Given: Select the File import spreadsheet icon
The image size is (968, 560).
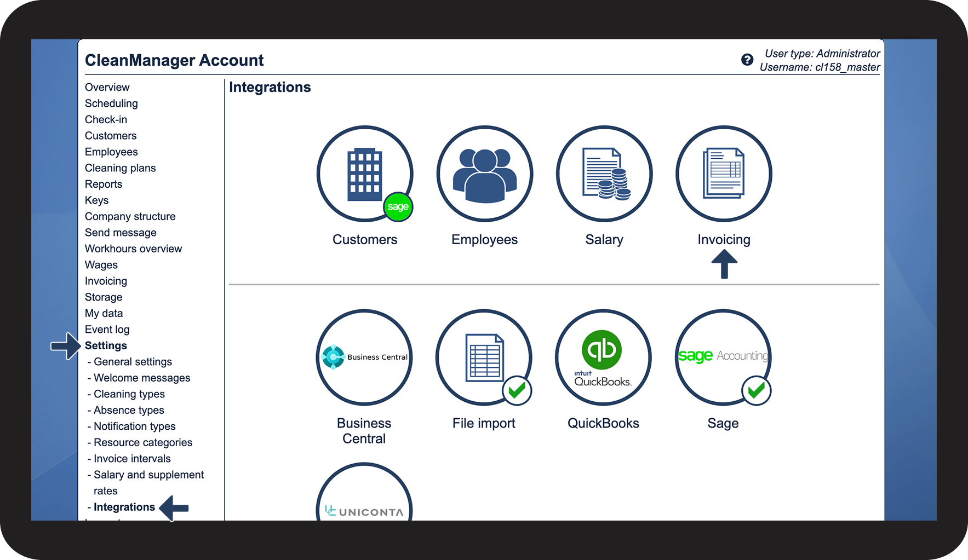Looking at the screenshot, I should click(484, 357).
